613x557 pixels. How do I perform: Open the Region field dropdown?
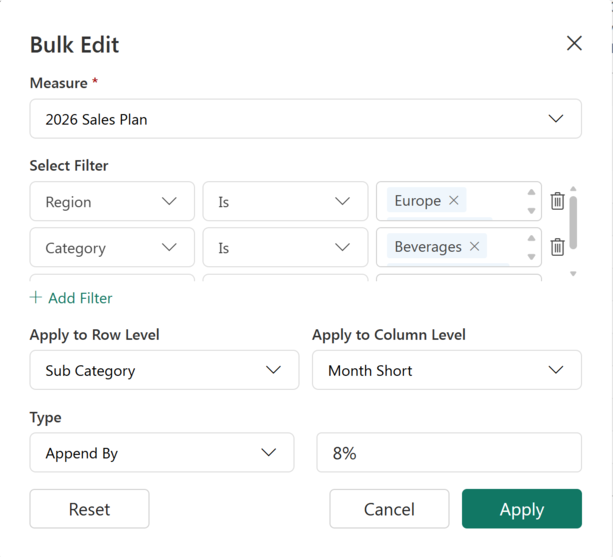coord(112,201)
